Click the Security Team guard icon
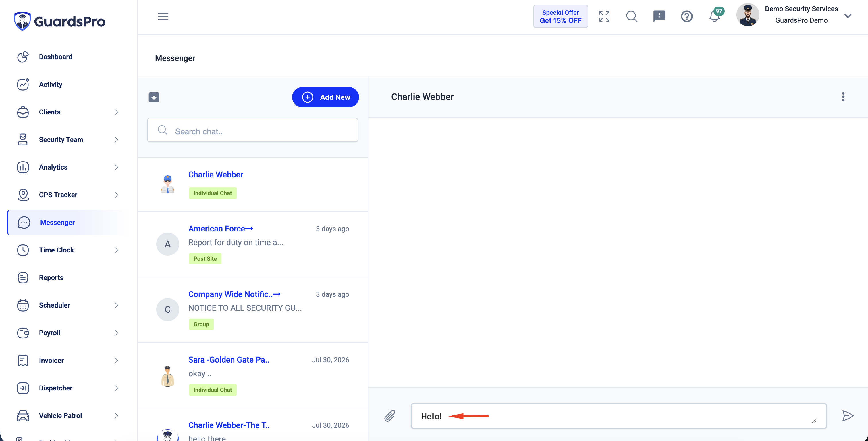 23,140
